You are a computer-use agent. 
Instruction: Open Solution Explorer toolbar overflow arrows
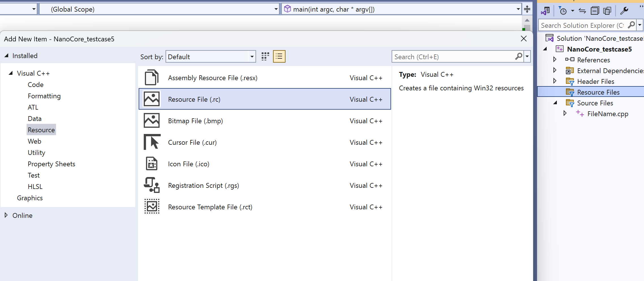641,6
